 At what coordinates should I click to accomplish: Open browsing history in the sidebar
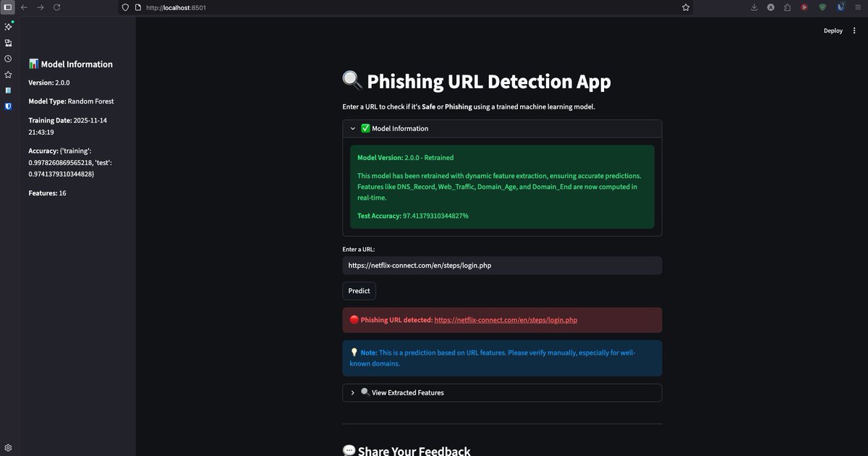click(x=9, y=59)
